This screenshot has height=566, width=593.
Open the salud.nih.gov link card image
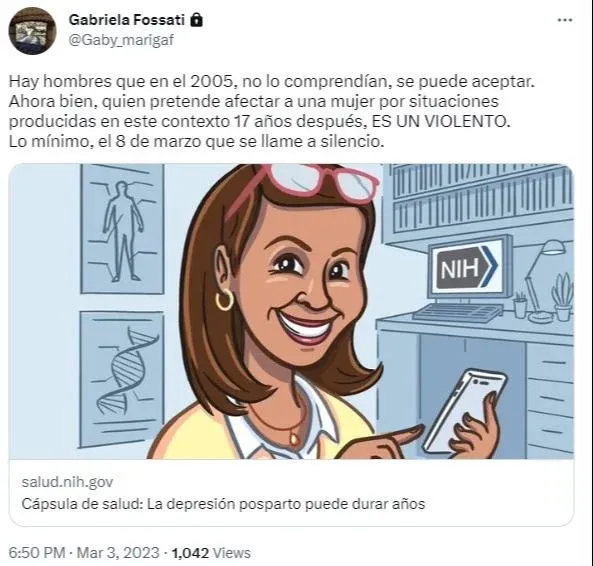click(291, 311)
